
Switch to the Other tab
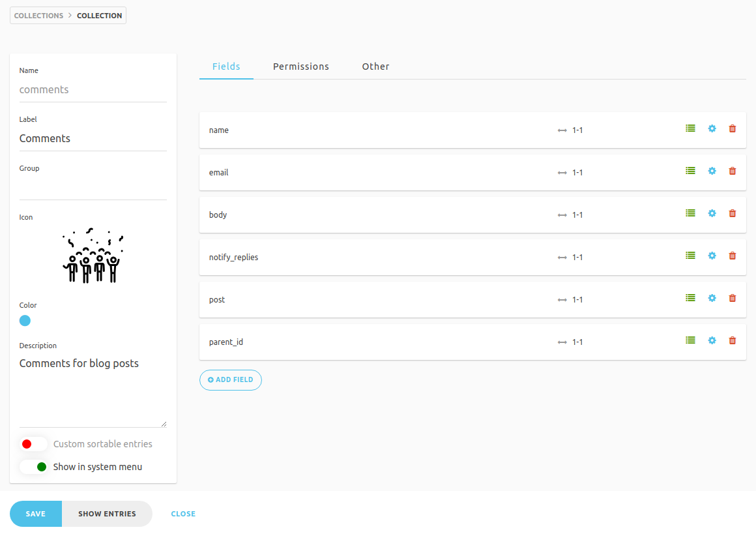pos(375,67)
